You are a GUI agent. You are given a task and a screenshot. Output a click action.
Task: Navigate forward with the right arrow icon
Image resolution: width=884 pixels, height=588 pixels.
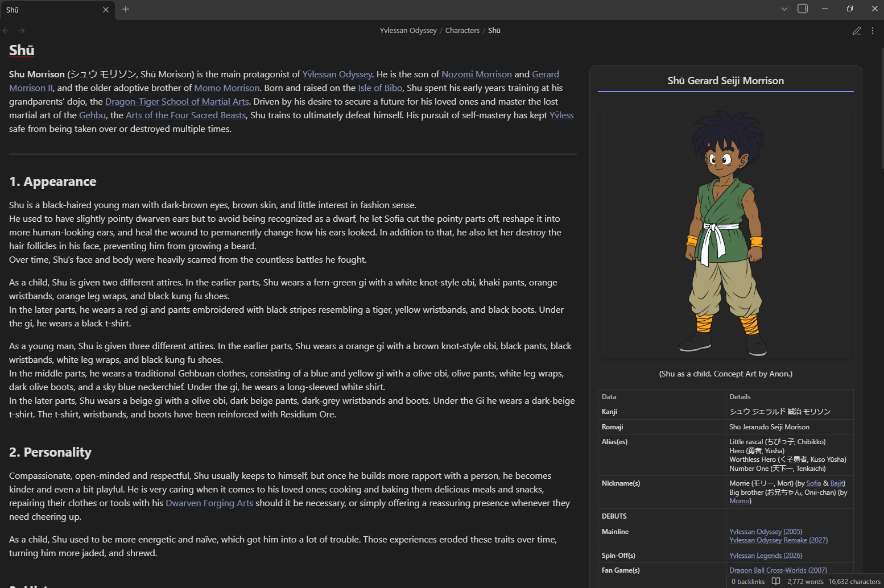(x=22, y=31)
